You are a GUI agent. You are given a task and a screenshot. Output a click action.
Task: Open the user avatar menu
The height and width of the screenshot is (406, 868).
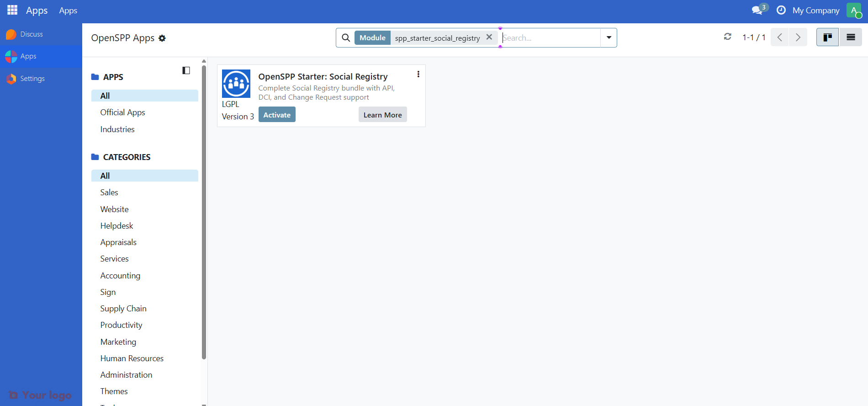[854, 10]
